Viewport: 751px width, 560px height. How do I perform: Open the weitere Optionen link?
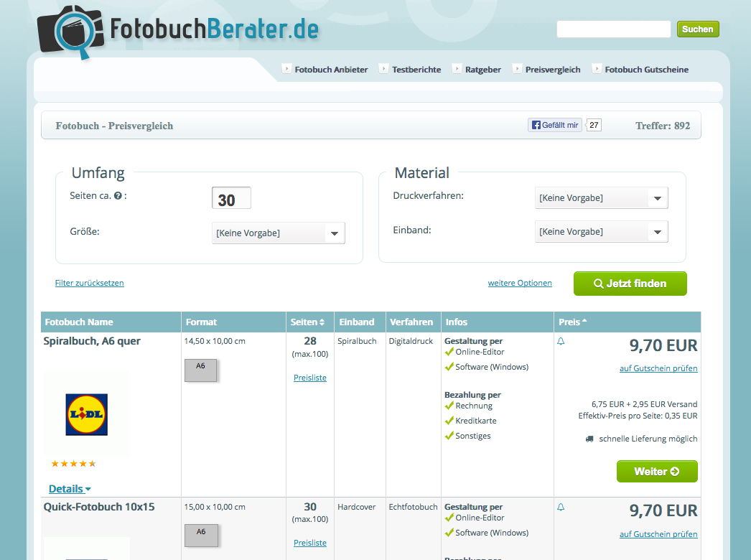520,283
